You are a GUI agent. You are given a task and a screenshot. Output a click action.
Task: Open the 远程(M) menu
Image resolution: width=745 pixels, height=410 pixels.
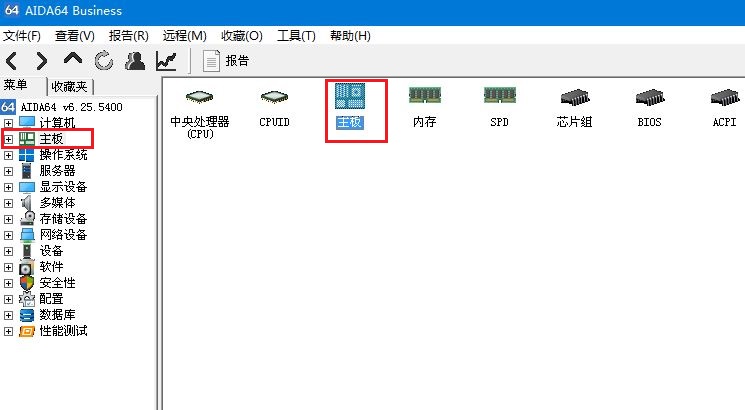184,36
